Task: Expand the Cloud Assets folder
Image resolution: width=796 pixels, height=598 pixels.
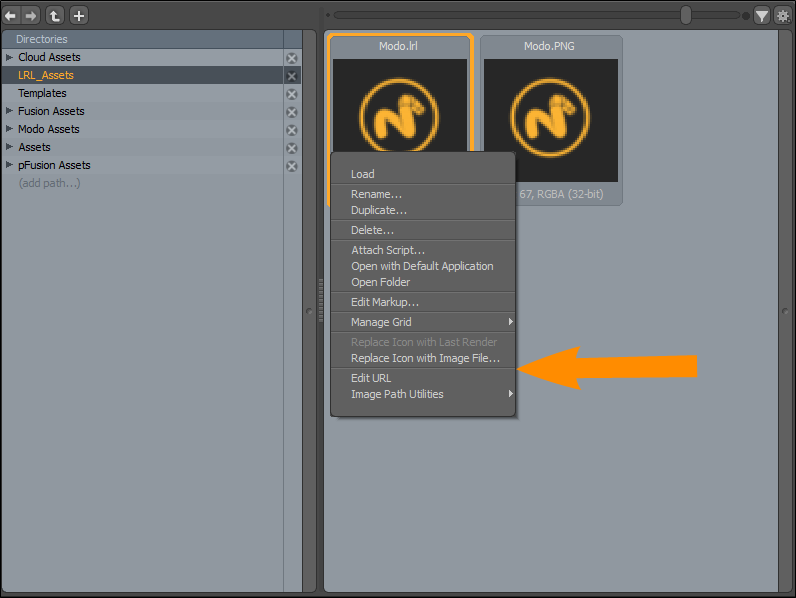Action: pyautogui.click(x=9, y=57)
